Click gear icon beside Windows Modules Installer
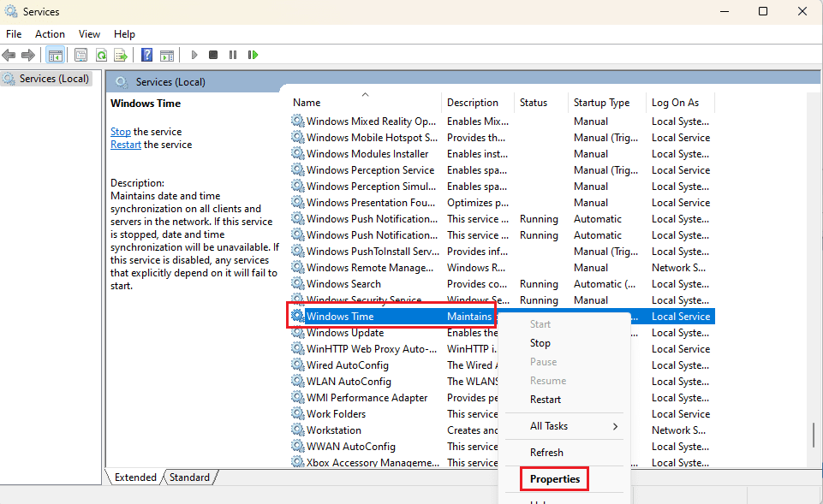 [298, 154]
